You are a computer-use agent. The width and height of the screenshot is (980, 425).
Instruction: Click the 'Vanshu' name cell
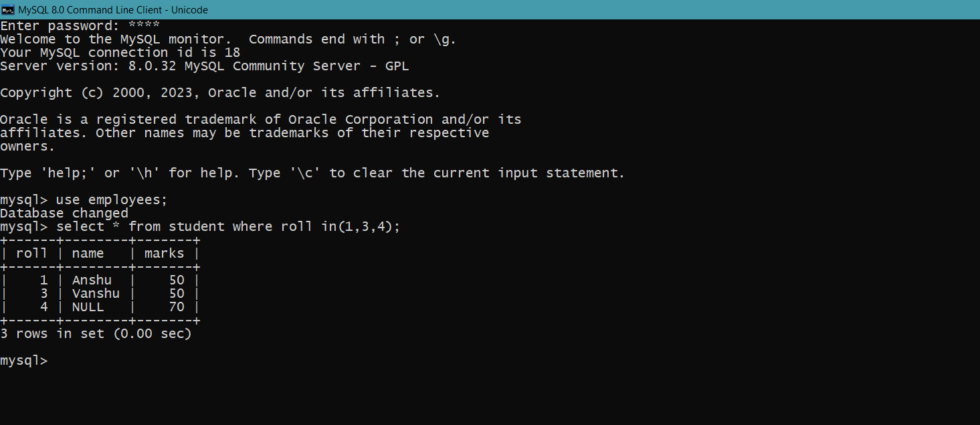(x=96, y=293)
